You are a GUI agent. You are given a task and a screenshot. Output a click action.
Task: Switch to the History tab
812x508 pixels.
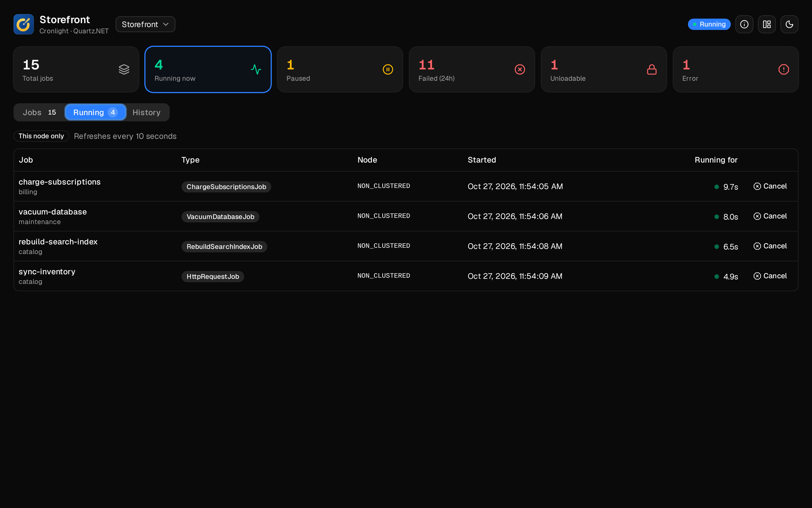(147, 112)
